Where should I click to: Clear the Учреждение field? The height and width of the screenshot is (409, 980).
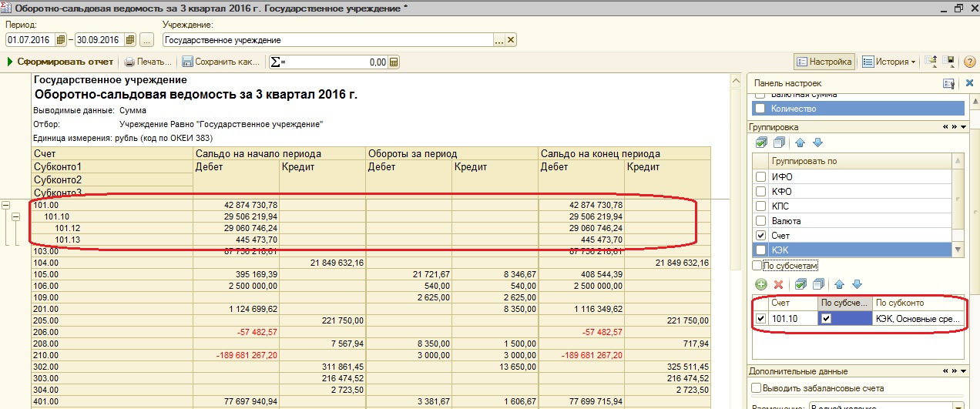[x=510, y=40]
